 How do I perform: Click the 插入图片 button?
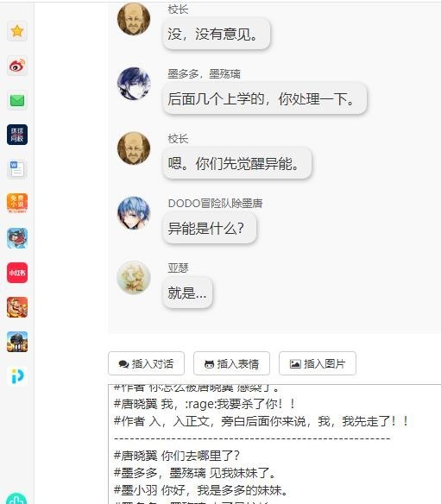(x=318, y=363)
